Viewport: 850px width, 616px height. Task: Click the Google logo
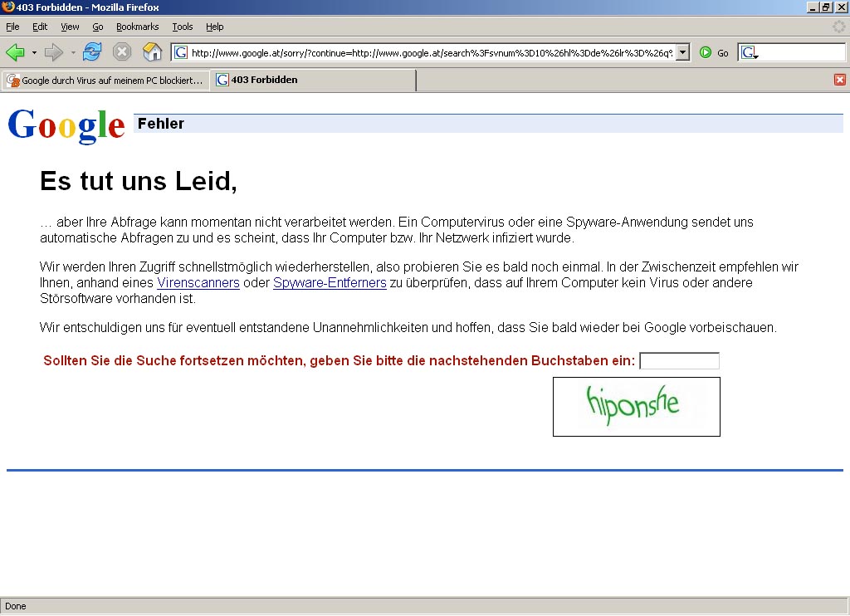66,125
